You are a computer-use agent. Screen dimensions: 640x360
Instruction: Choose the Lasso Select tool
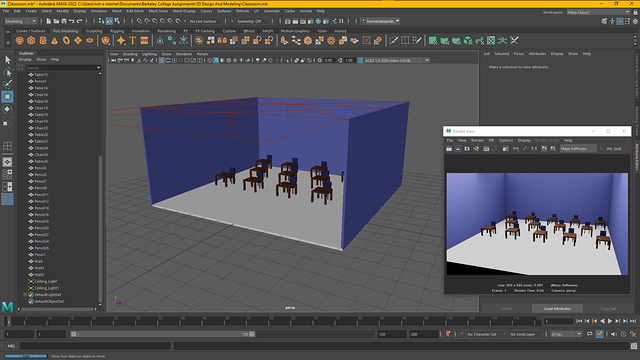point(7,72)
